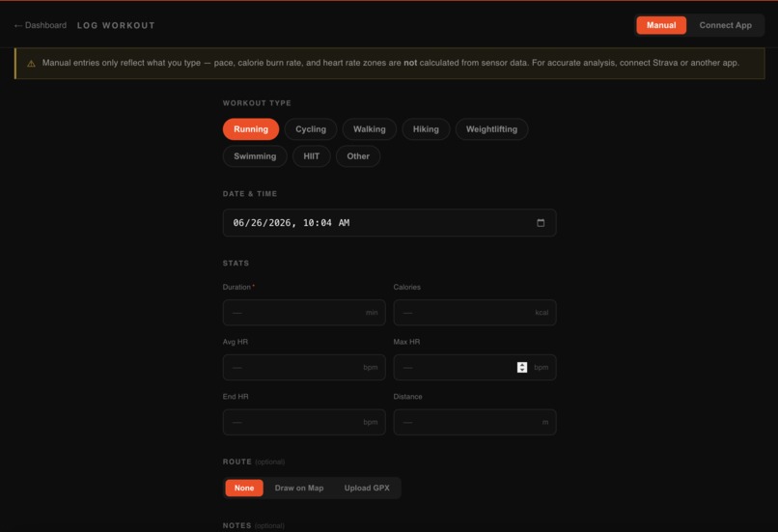Focus the Calories kcal field
Image resolution: width=778 pixels, height=532 pixels.
click(474, 313)
